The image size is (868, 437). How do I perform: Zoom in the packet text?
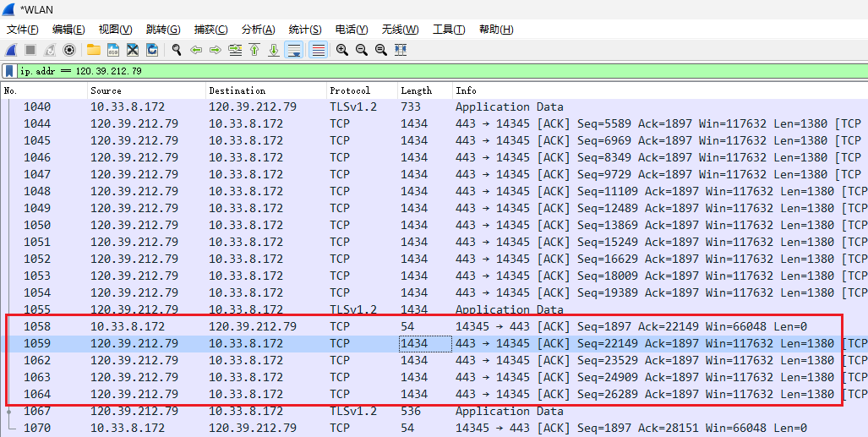click(342, 50)
